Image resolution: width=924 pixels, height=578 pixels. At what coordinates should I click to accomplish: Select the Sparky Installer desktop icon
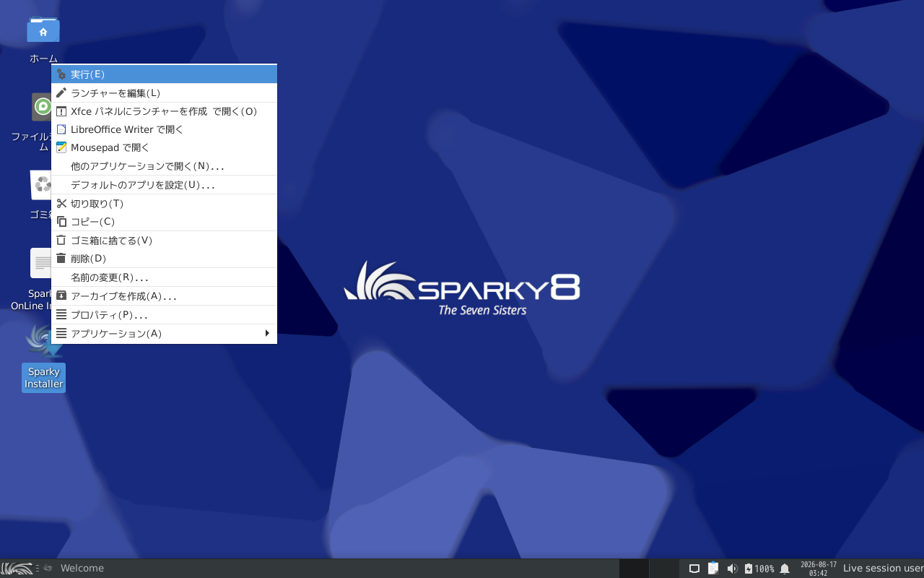pos(43,341)
